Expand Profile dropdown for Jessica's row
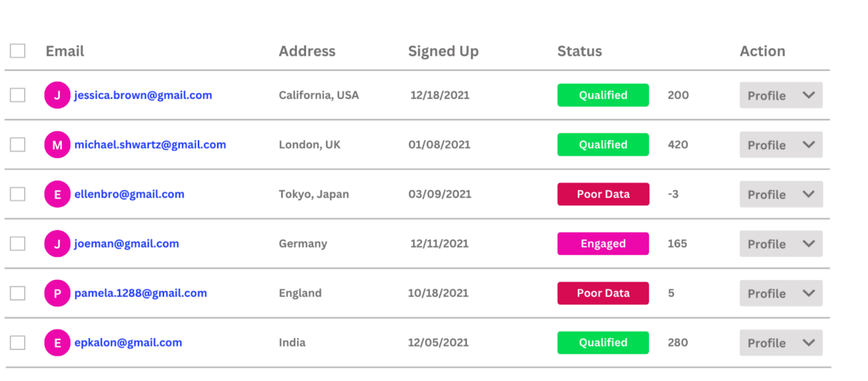Image resolution: width=868 pixels, height=381 pixels. pos(808,96)
